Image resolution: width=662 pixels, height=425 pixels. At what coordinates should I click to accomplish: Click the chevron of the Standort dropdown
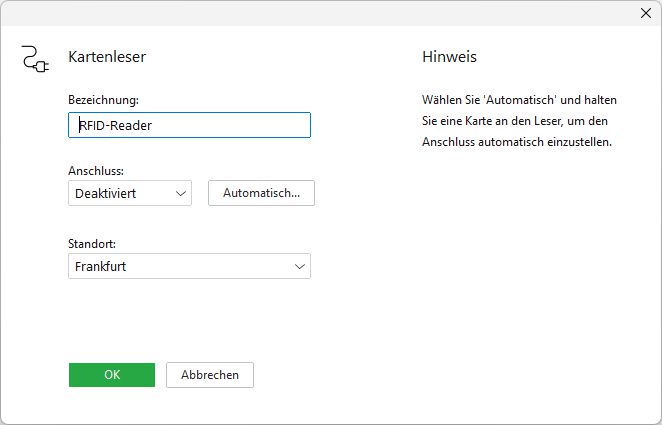coord(299,266)
